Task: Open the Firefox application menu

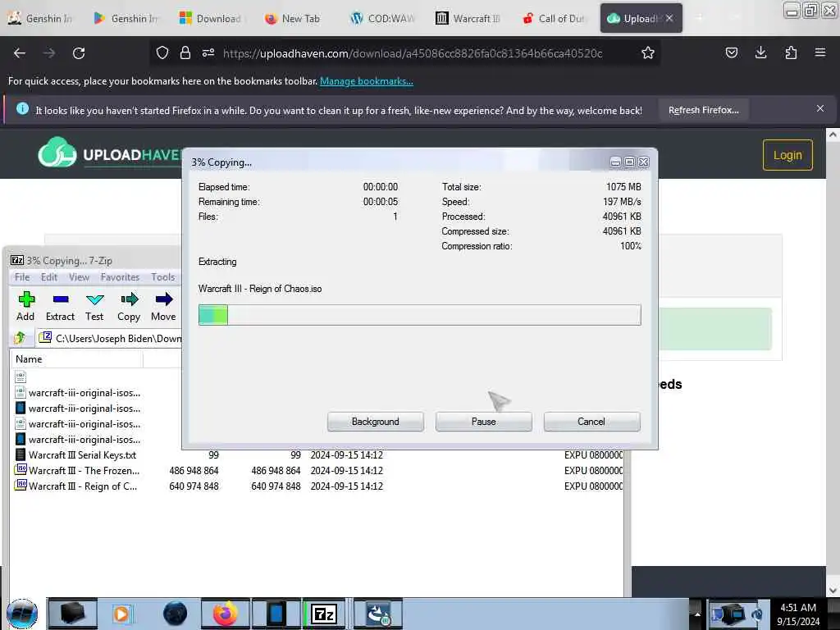Action: (819, 52)
